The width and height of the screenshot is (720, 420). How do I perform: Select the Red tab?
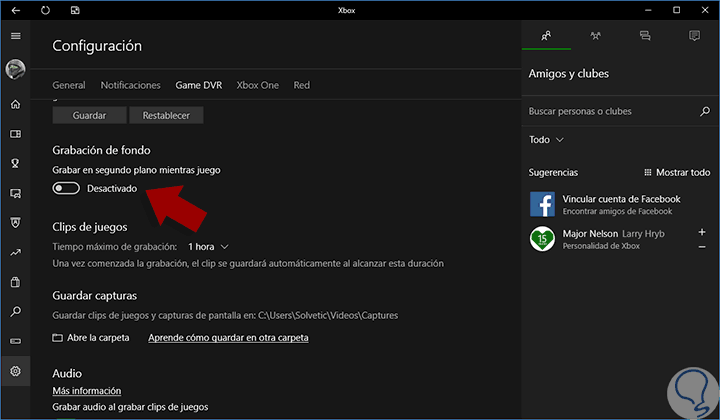click(x=302, y=85)
